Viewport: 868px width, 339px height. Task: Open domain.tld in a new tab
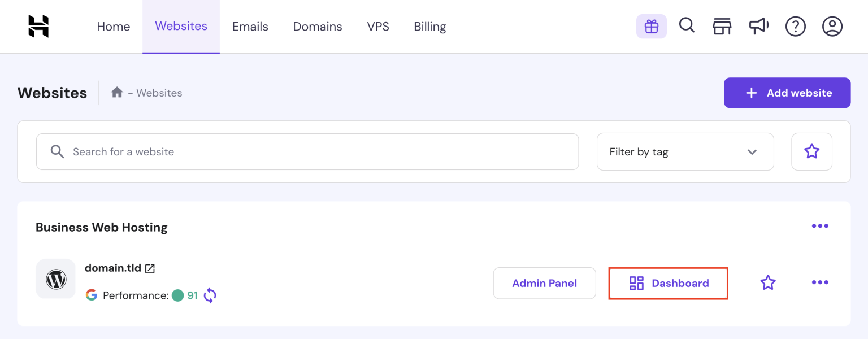point(149,268)
